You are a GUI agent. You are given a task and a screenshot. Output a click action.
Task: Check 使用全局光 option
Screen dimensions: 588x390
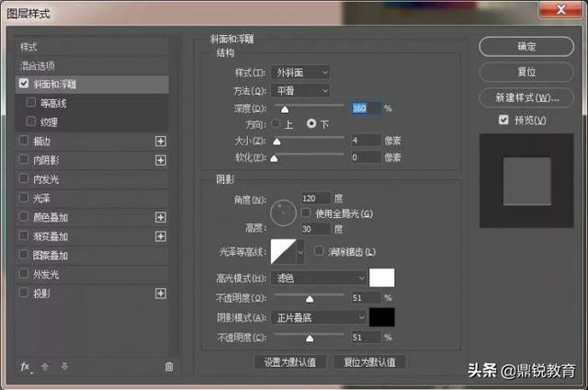pyautogui.click(x=306, y=213)
